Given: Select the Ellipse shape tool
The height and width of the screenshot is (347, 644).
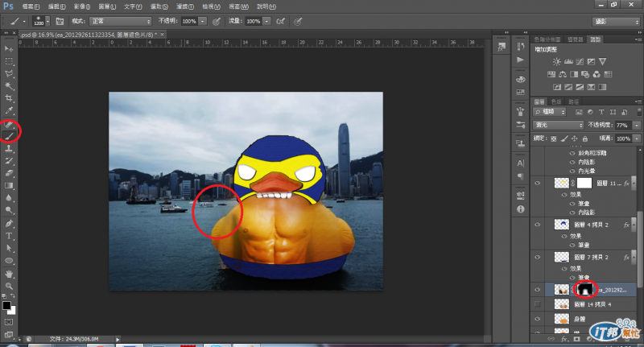Looking at the screenshot, I should click(x=9, y=261).
